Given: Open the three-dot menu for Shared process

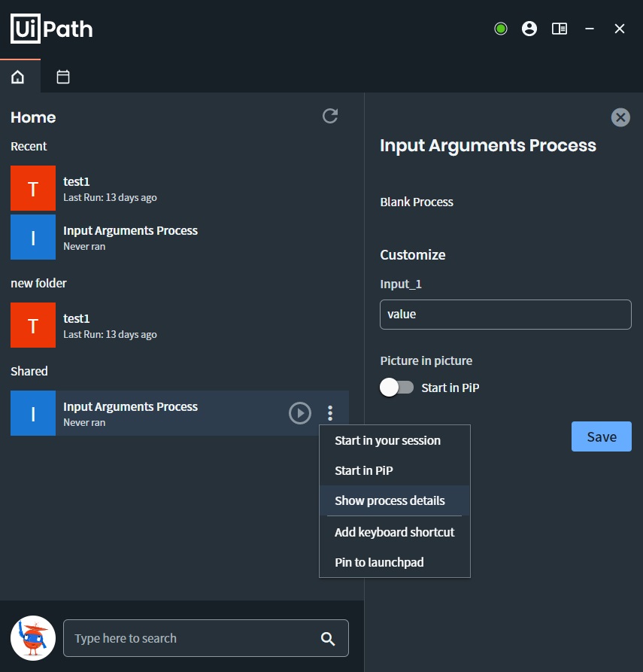Looking at the screenshot, I should coord(330,413).
